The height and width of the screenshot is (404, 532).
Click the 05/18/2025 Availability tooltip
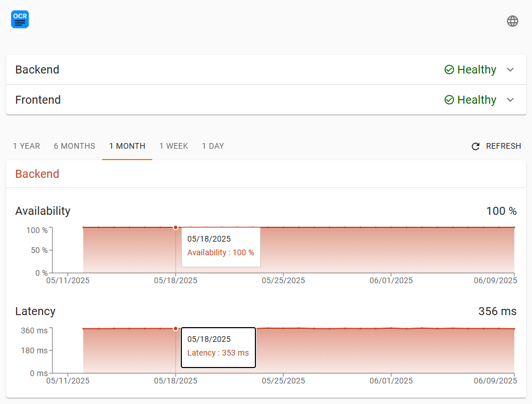(x=221, y=247)
